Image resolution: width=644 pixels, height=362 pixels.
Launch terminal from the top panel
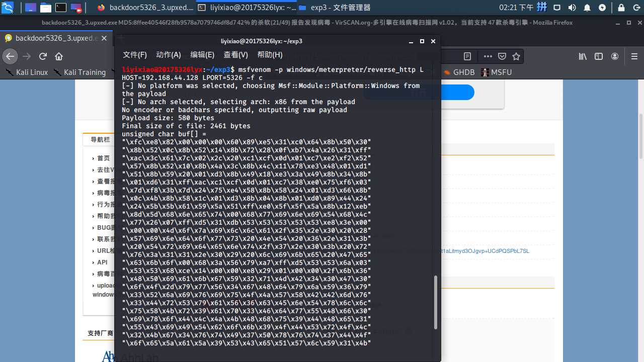[x=60, y=8]
